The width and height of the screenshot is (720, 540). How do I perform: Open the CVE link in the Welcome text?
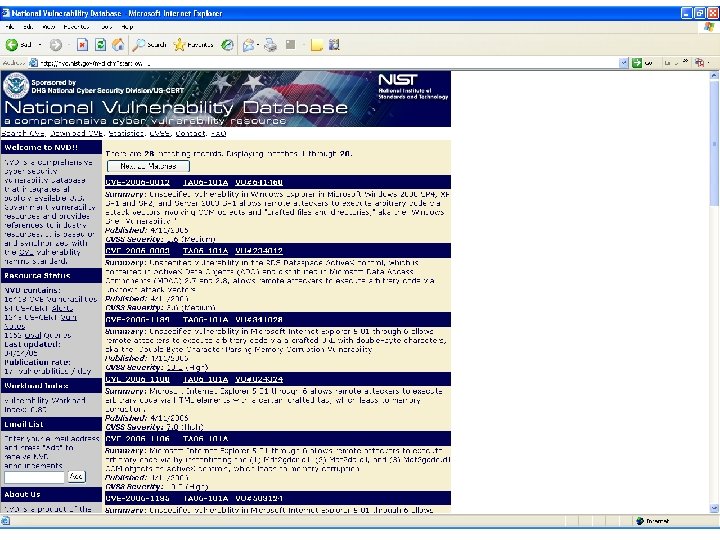26,252
